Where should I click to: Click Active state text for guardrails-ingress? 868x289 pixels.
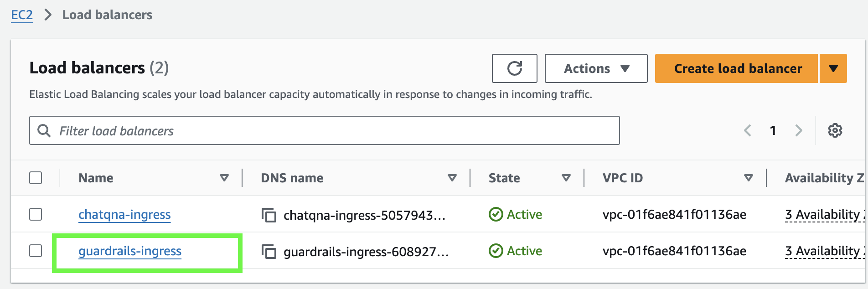point(524,251)
